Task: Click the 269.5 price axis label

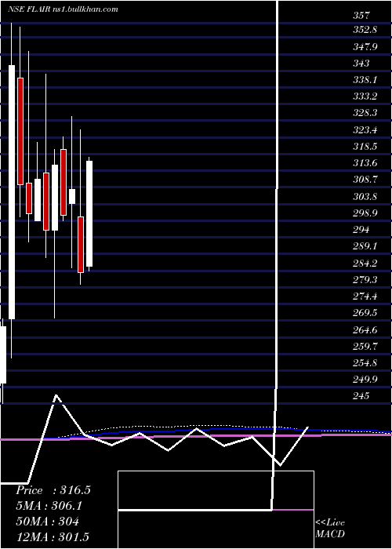Action: point(365,313)
